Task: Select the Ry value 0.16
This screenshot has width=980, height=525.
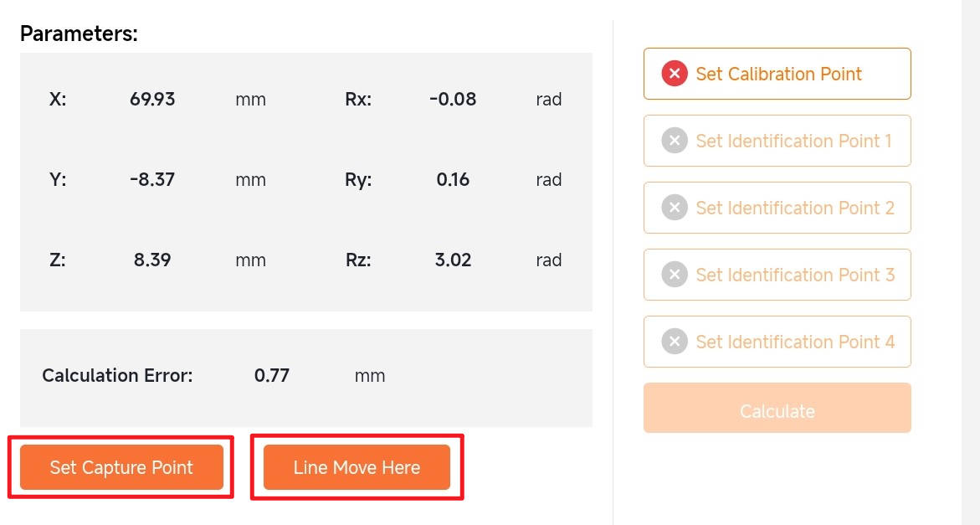Action: [453, 180]
